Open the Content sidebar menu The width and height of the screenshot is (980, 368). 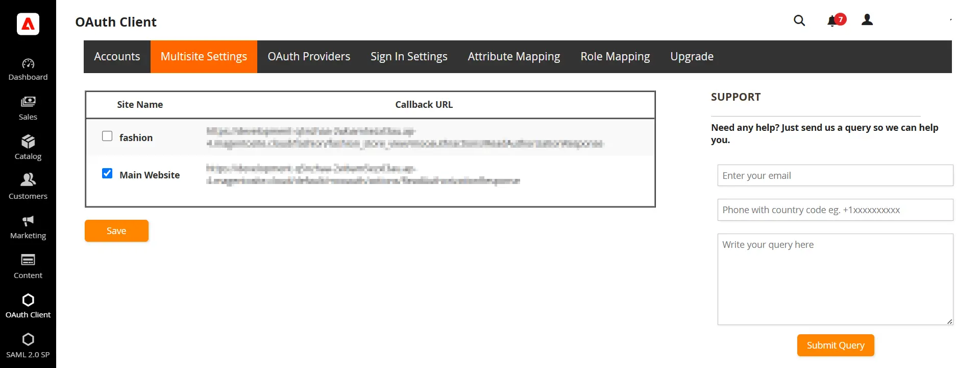coord(28,266)
